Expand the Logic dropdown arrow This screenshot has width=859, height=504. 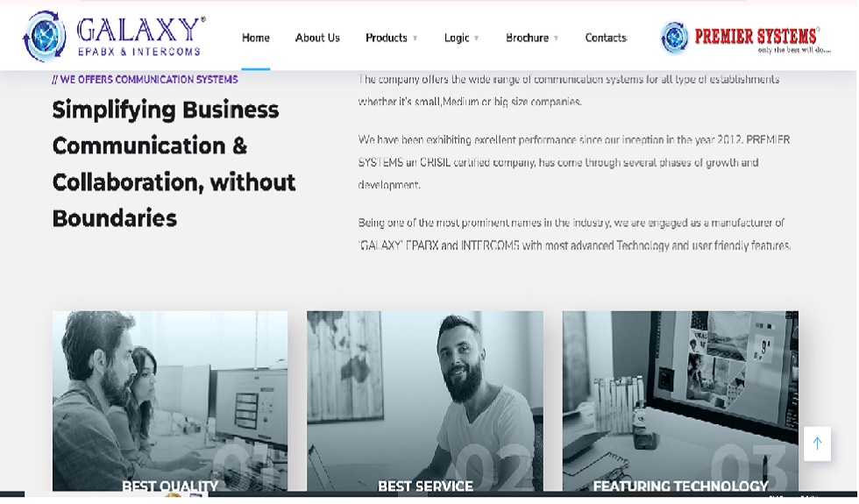477,39
